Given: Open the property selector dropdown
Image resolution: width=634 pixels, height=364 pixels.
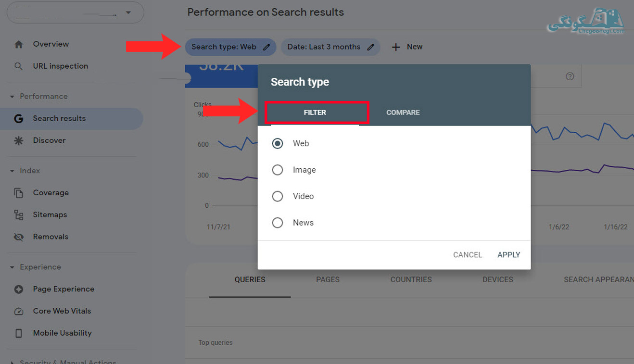Looking at the screenshot, I should (76, 13).
